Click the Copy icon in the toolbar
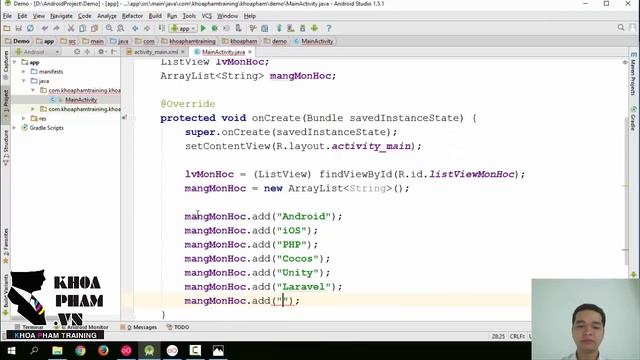 (82, 28)
